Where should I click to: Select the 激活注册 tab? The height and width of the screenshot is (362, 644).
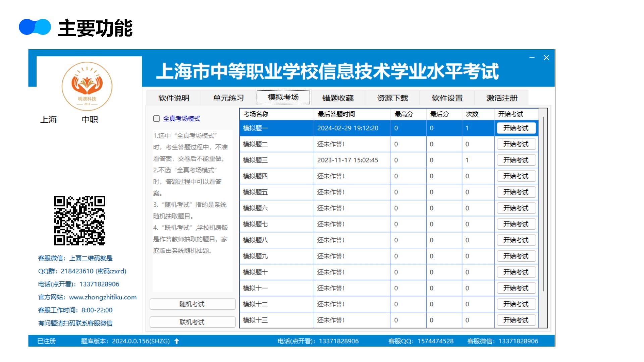[502, 98]
